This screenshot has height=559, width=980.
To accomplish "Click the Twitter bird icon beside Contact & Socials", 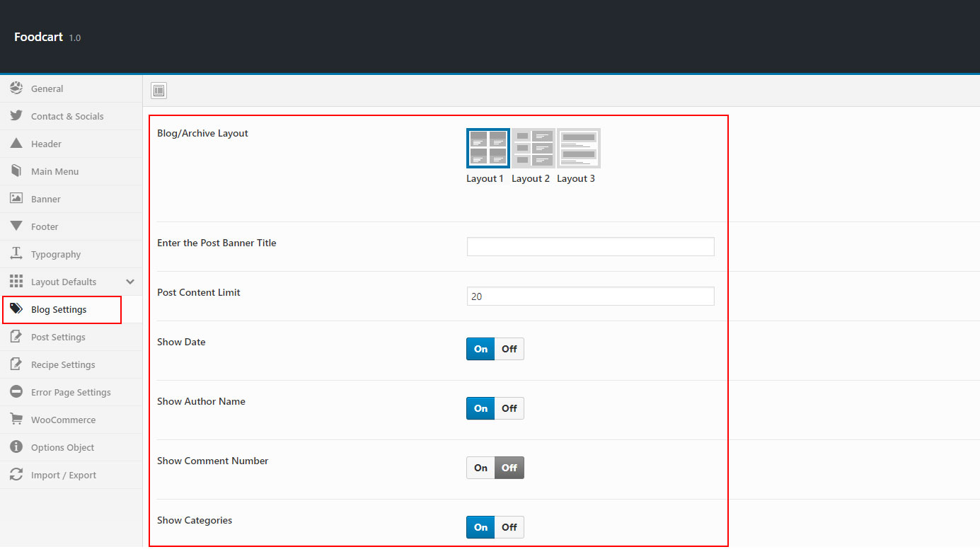I will (x=16, y=116).
